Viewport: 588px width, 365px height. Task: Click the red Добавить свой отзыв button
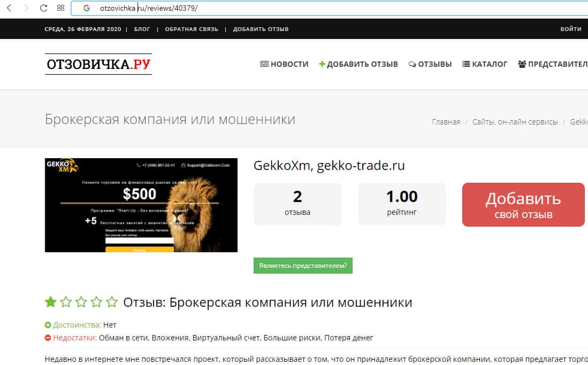click(523, 205)
